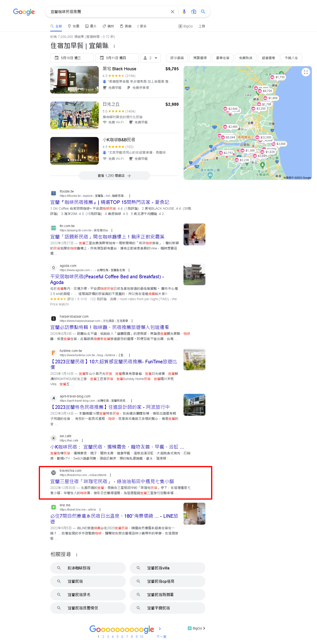Search related term 宜蘭民宿cp值高

[167, 582]
